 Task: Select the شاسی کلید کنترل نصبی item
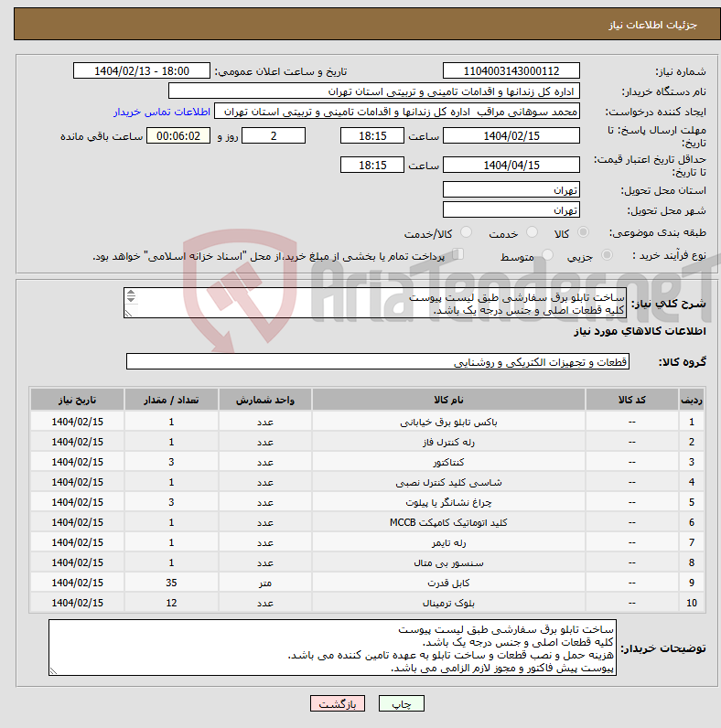[x=448, y=482]
